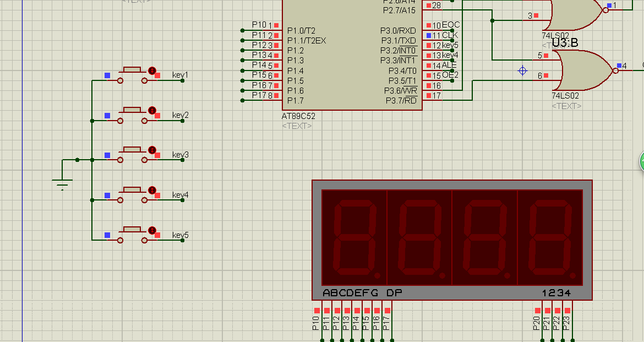Viewport: 644px width, 342px height.
Task: Click the key3 push button switch
Action: pos(132,155)
